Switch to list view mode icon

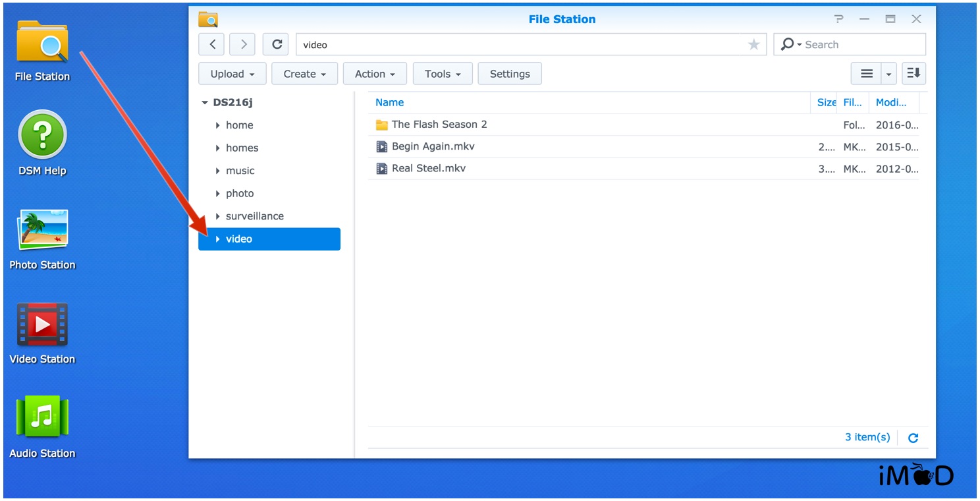pos(867,74)
